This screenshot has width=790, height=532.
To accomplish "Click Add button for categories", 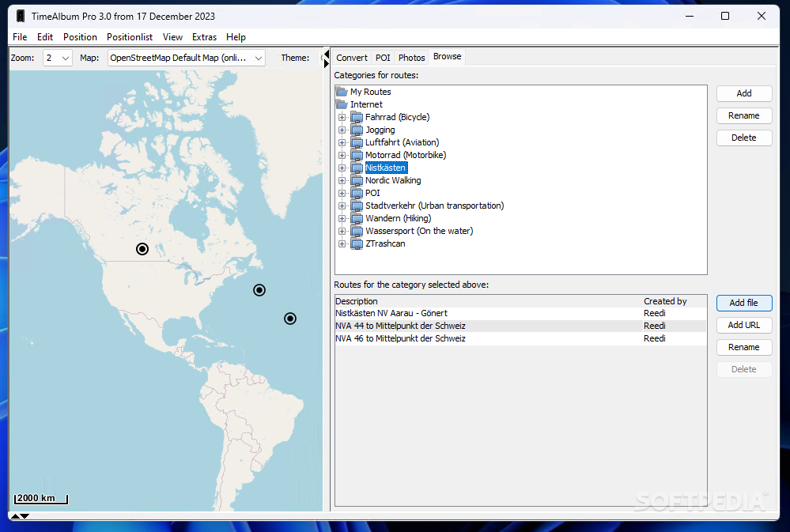I will [744, 94].
